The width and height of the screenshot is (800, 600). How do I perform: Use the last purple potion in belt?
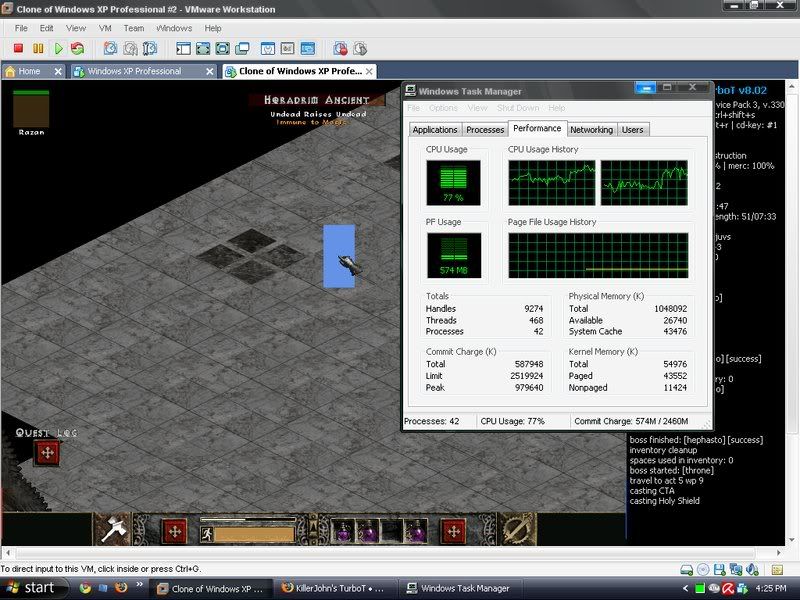[x=415, y=532]
